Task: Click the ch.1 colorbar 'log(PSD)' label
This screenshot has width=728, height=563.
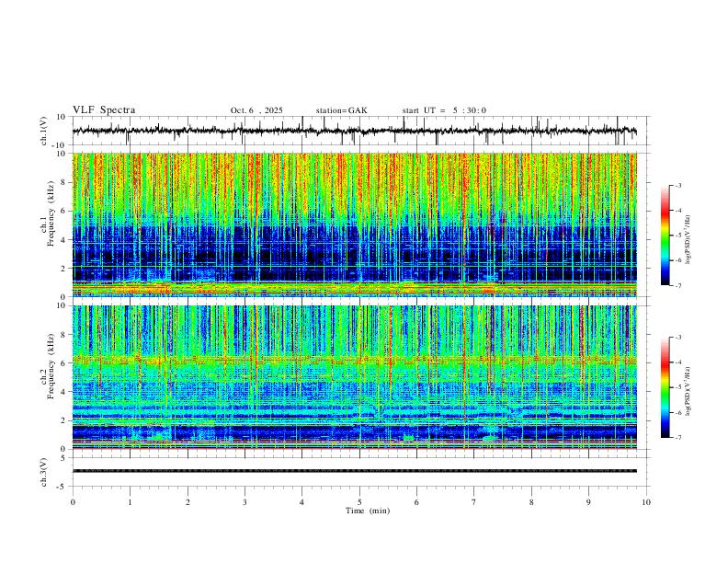Action: 688,240
